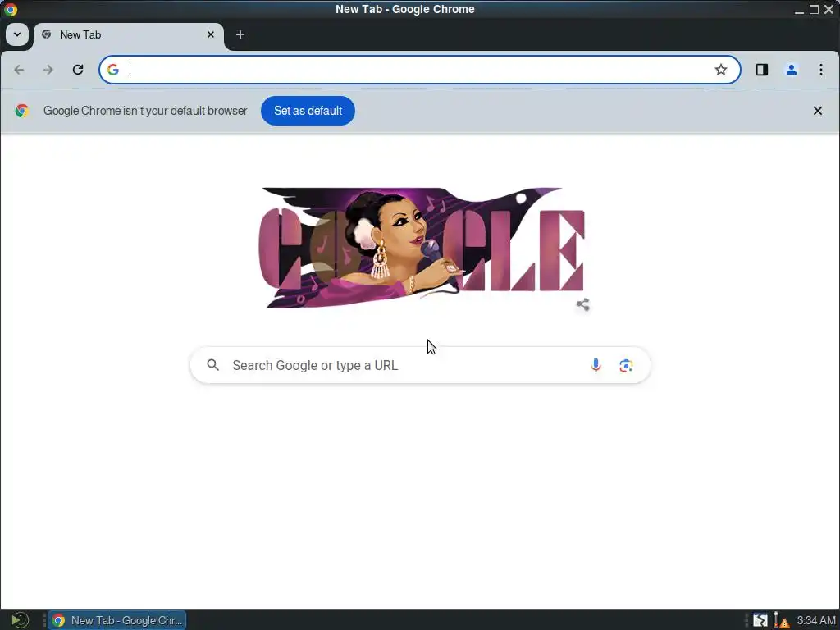
Task: Minimize the Chrome window
Action: (x=799, y=10)
